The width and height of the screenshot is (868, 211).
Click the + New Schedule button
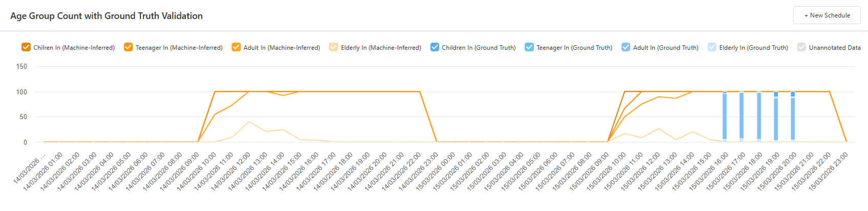(826, 15)
